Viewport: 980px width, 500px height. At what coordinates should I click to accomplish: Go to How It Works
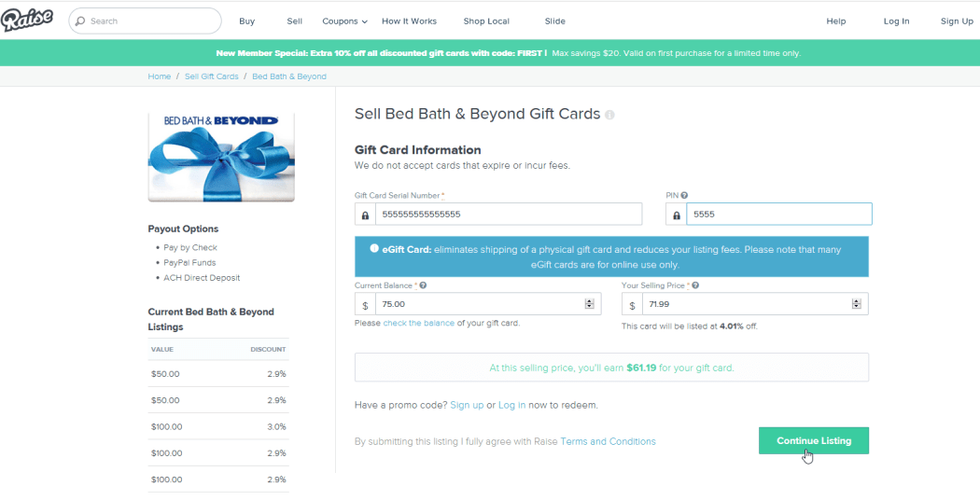(410, 21)
